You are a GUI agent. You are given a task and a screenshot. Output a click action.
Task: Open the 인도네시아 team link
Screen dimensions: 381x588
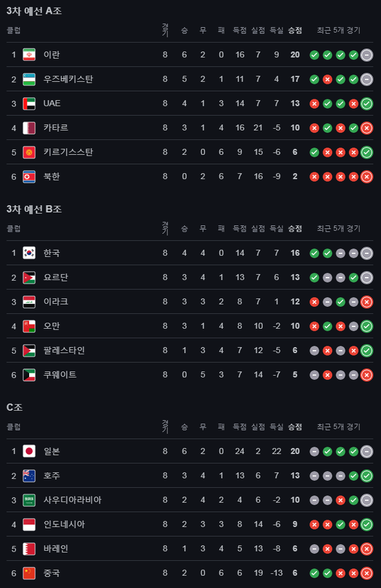pyautogui.click(x=64, y=524)
